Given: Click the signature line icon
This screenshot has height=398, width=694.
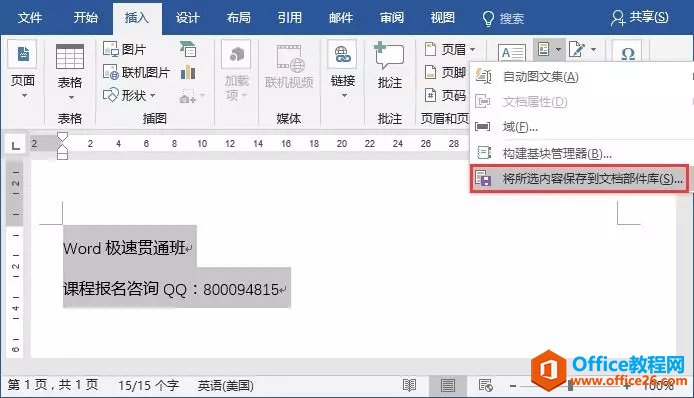Looking at the screenshot, I should 577,49.
